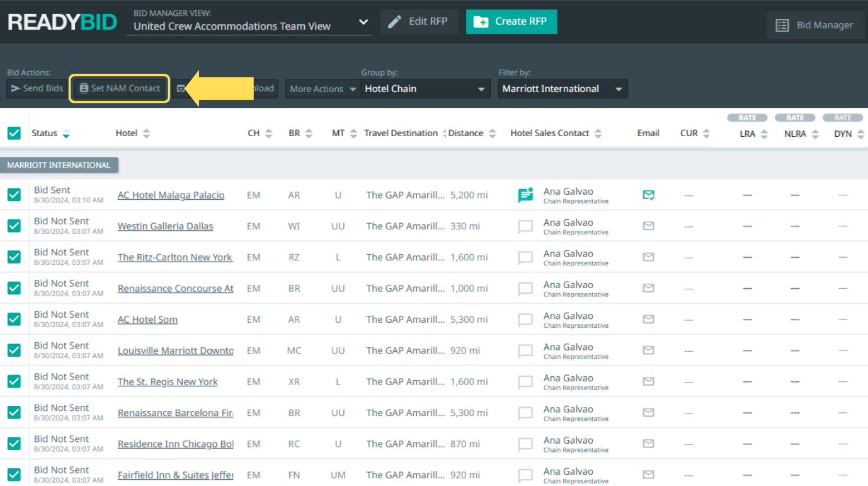Uncheck The Ritz-Carlton New York row checkbox
This screenshot has width=868, height=486.
pyautogui.click(x=14, y=257)
